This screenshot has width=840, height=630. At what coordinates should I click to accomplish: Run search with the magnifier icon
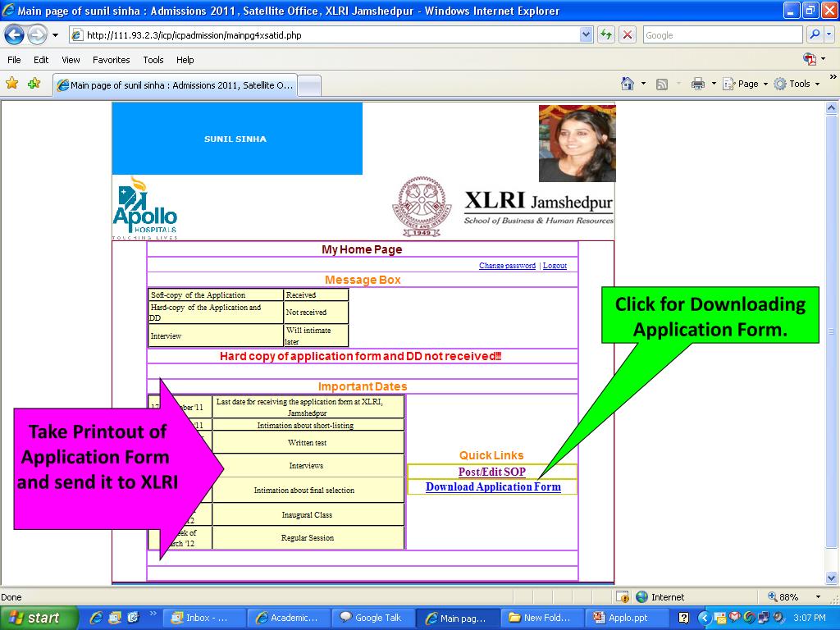point(815,34)
